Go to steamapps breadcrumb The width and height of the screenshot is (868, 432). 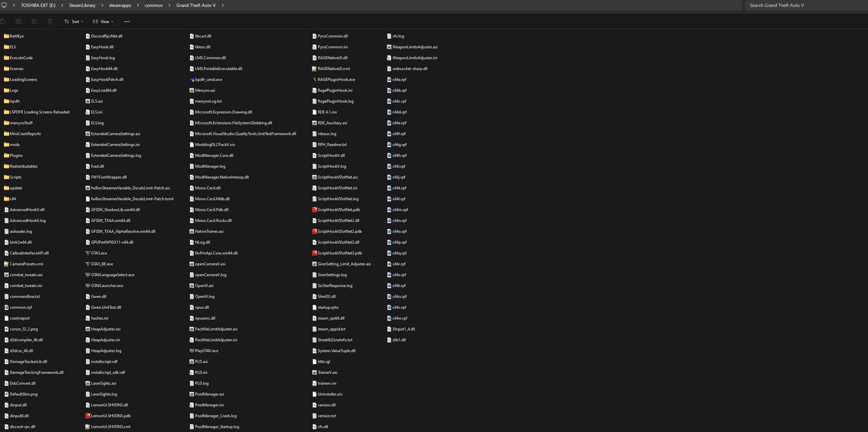click(x=120, y=5)
